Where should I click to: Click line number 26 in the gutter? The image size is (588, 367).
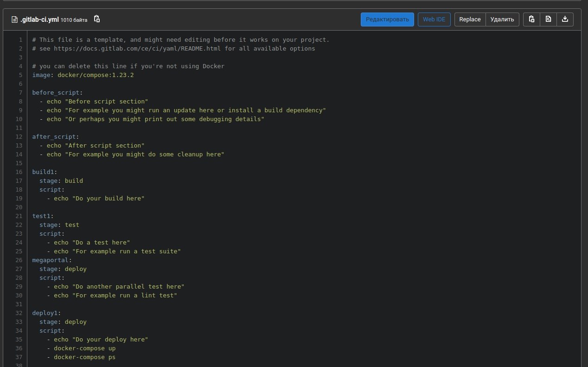tap(19, 260)
